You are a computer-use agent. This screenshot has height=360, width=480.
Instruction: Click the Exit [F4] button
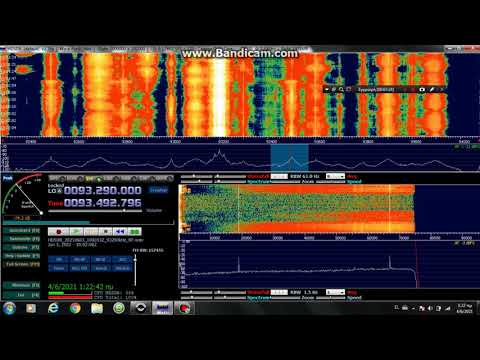click(x=22, y=295)
